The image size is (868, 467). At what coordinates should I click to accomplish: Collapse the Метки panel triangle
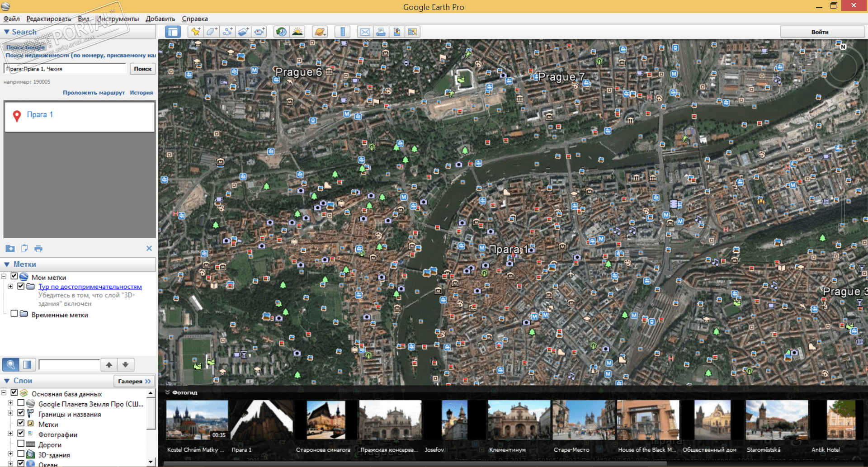7,264
